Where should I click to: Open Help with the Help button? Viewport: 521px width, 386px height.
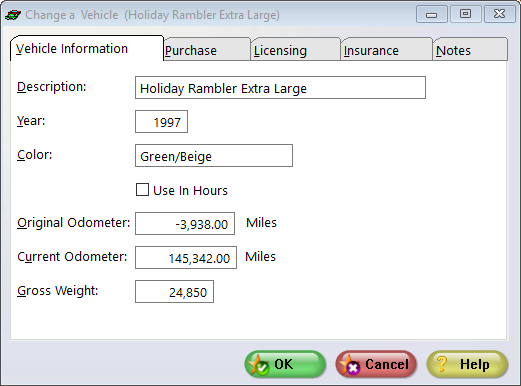pyautogui.click(x=467, y=364)
